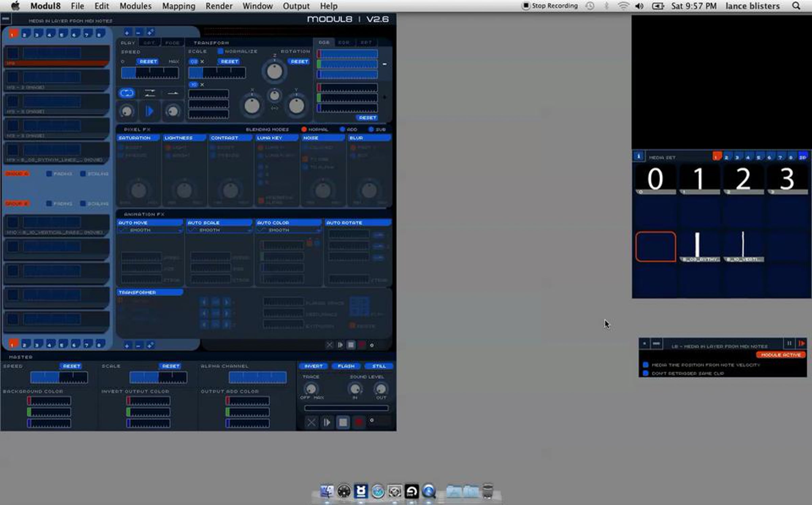
Task: Click the module pause icon
Action: (x=789, y=343)
